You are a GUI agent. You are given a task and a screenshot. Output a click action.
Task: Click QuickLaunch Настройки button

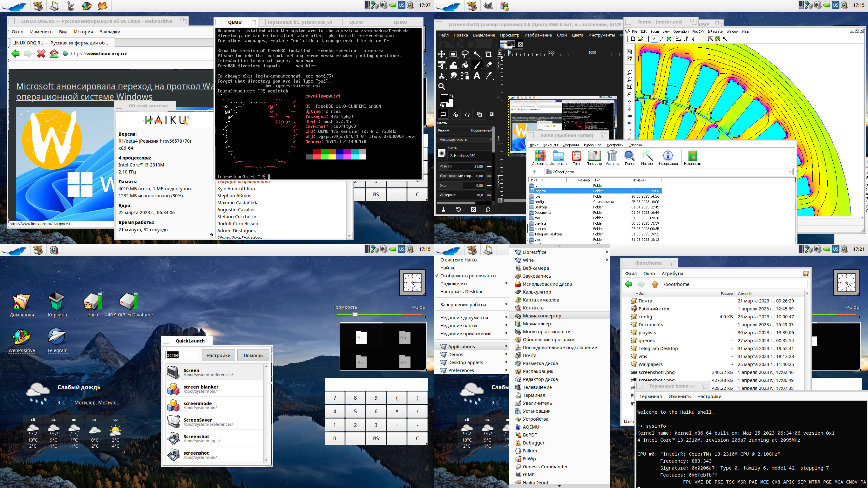coord(218,355)
